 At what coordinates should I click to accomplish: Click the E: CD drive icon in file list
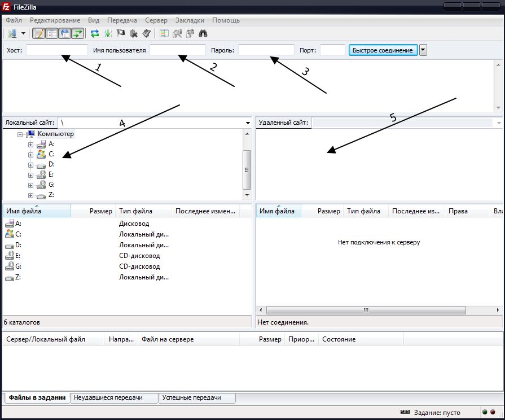10,256
